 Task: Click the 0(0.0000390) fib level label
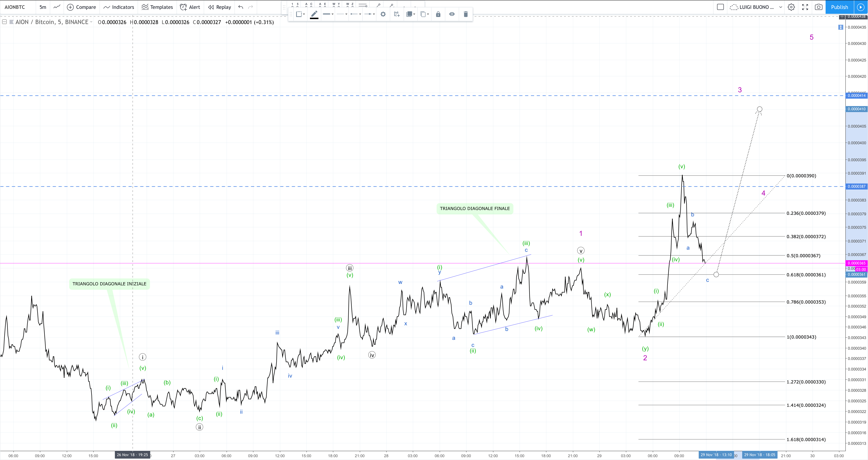coord(801,176)
